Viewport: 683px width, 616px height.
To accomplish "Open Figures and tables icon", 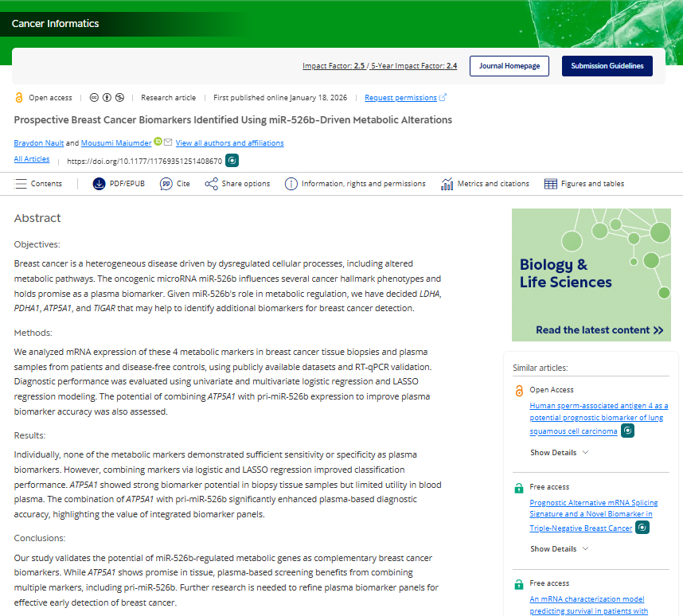I will click(x=551, y=184).
